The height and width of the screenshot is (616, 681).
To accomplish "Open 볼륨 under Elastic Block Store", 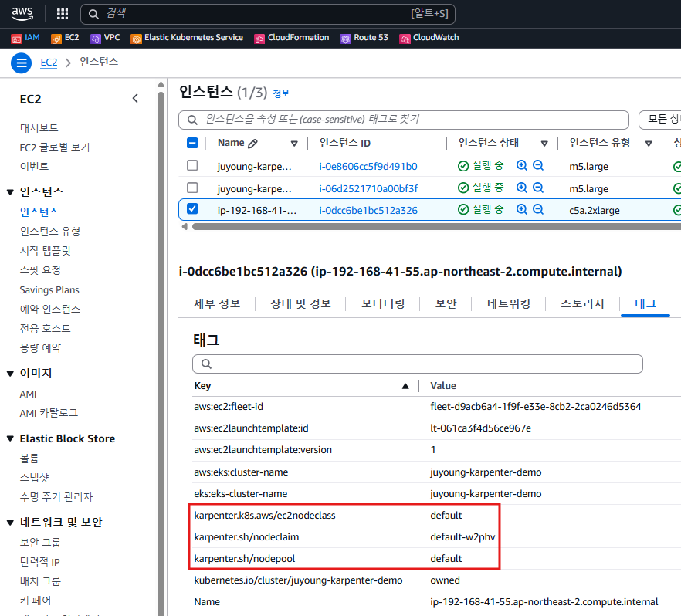I will click(29, 458).
